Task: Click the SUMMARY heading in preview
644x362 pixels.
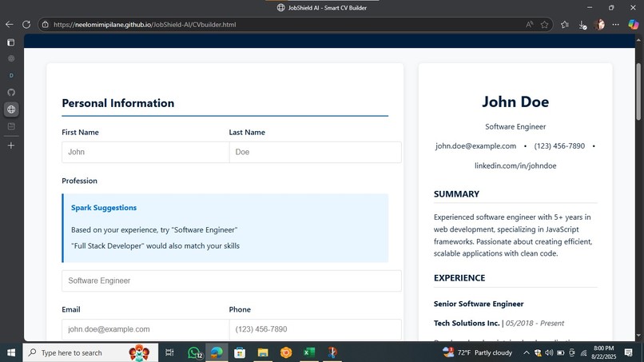Action: click(x=456, y=194)
